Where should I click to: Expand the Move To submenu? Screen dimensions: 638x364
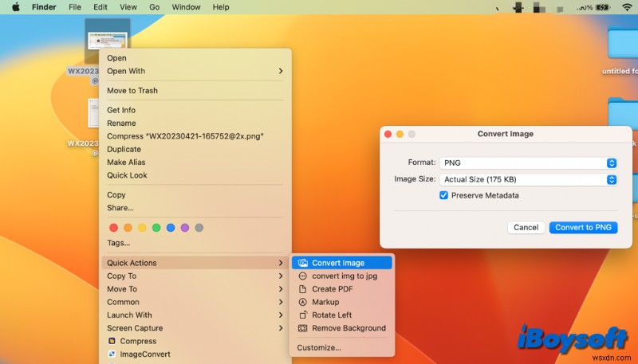195,289
